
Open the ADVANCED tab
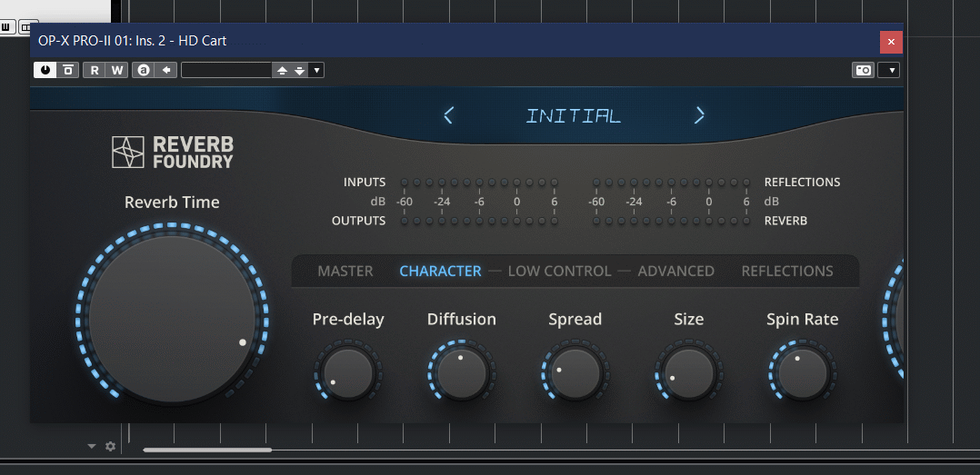point(675,271)
